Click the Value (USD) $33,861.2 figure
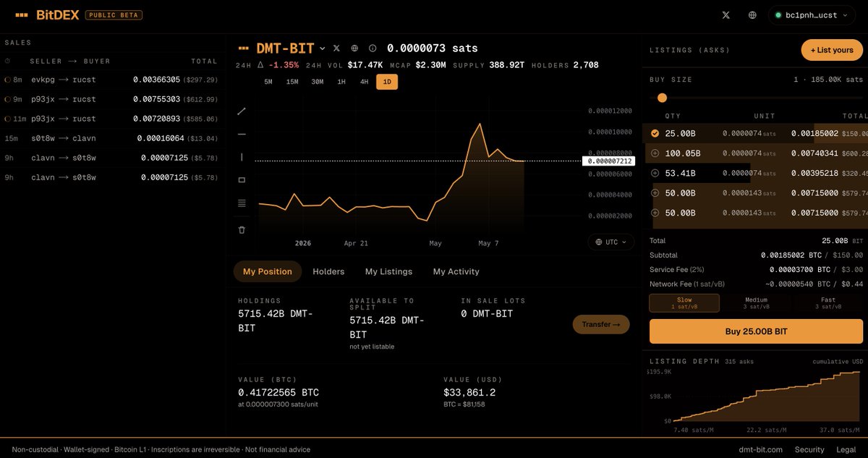 pos(469,392)
